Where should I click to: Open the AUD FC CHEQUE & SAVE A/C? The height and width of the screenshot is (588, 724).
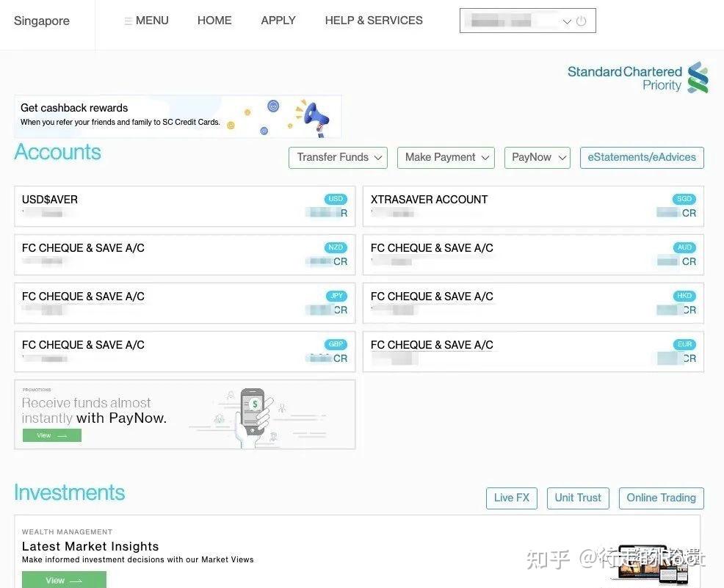(x=533, y=255)
